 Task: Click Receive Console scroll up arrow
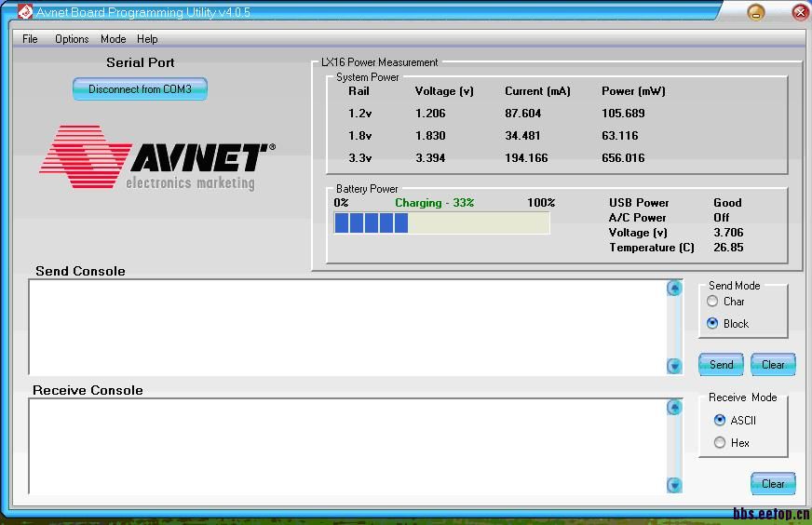click(x=674, y=408)
